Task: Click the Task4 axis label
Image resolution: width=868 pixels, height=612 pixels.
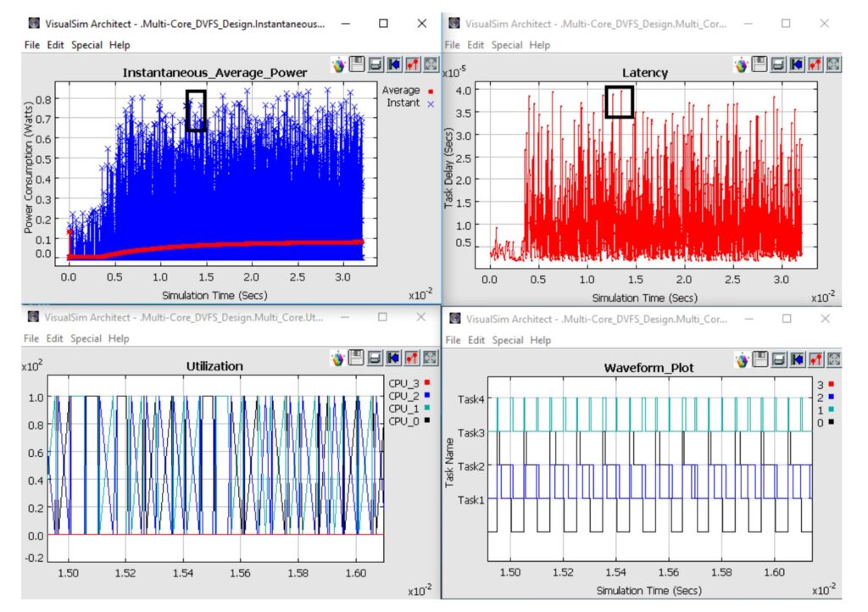Action: [471, 399]
